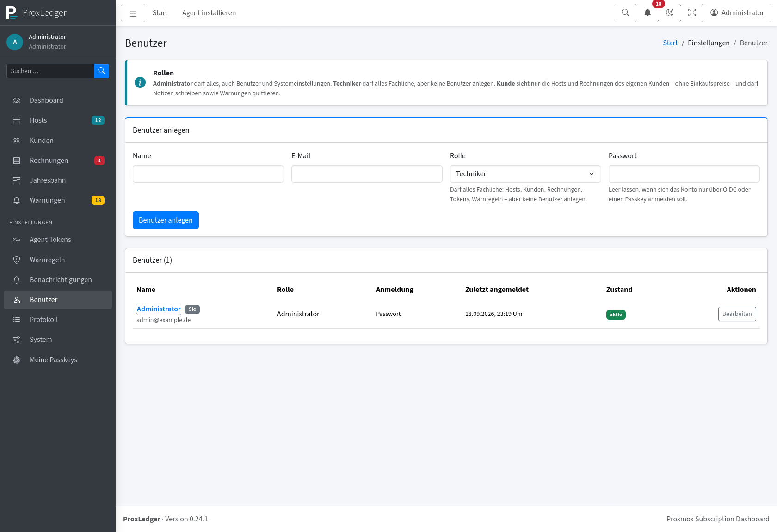Viewport: 777px width, 532px height.
Task: Open Agent-Tokens settings
Action: pyautogui.click(x=58, y=240)
